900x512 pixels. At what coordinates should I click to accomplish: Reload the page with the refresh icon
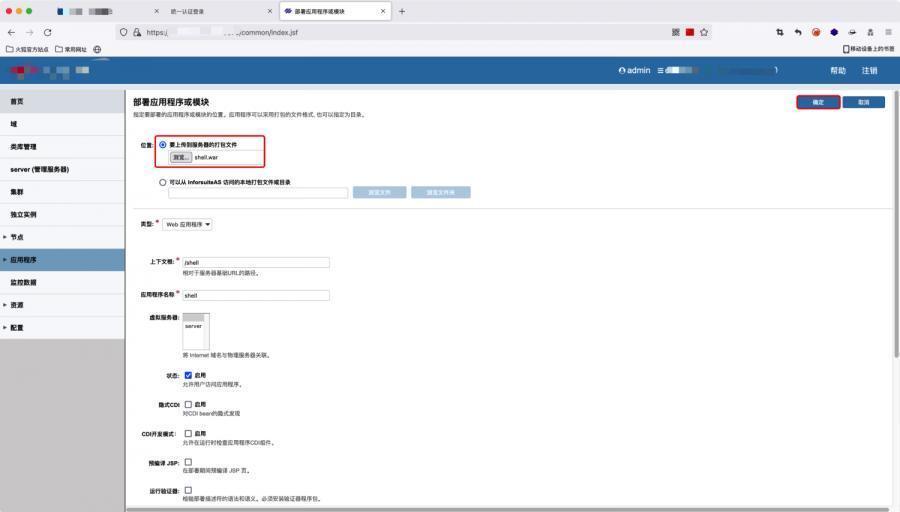pos(47,32)
